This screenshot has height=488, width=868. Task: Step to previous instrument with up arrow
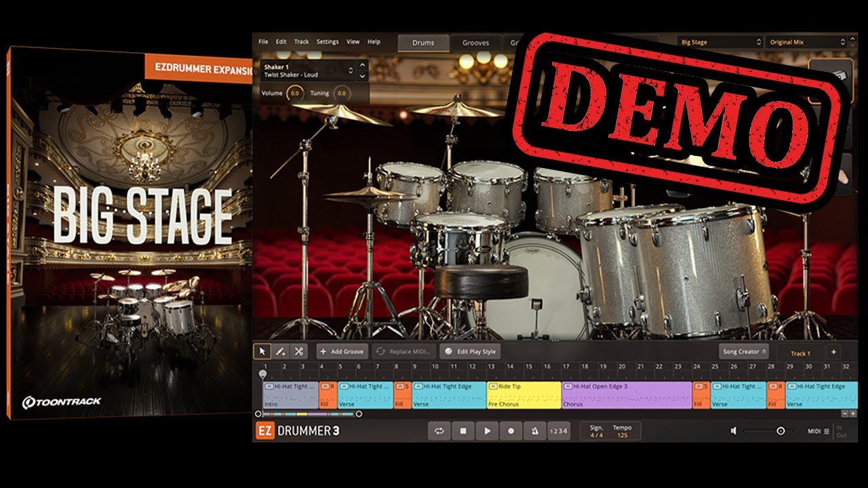(363, 66)
